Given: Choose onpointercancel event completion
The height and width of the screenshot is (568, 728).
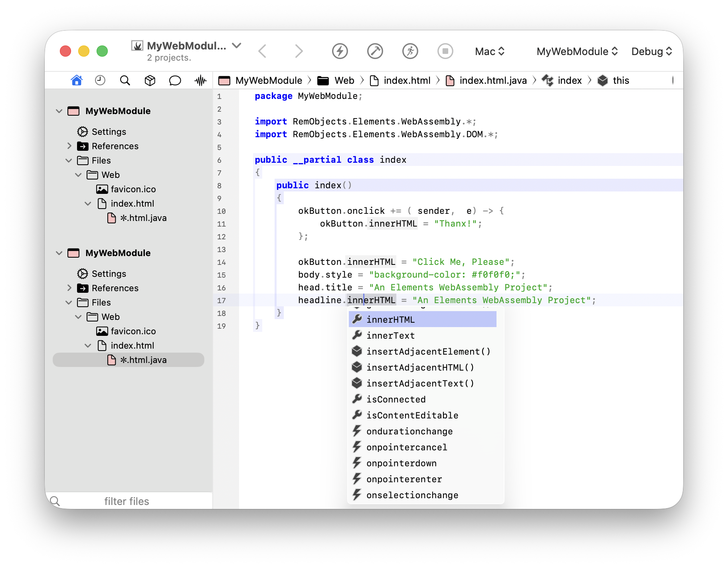Looking at the screenshot, I should [x=422, y=447].
